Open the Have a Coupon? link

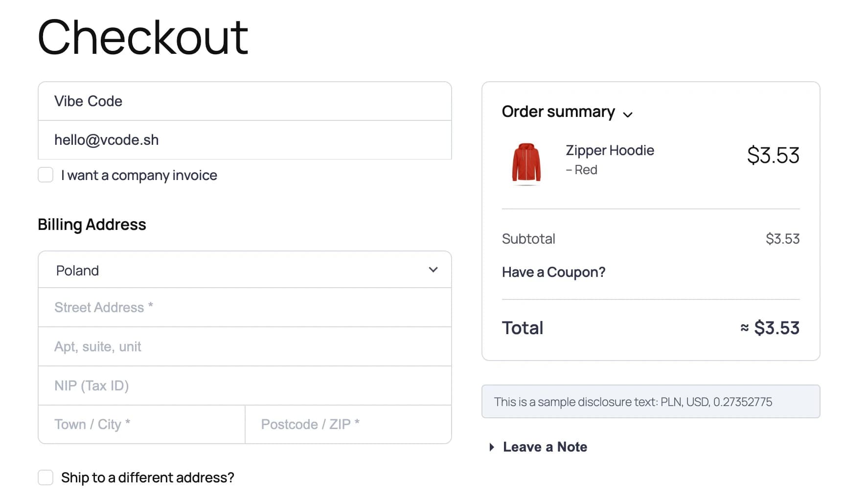click(553, 272)
